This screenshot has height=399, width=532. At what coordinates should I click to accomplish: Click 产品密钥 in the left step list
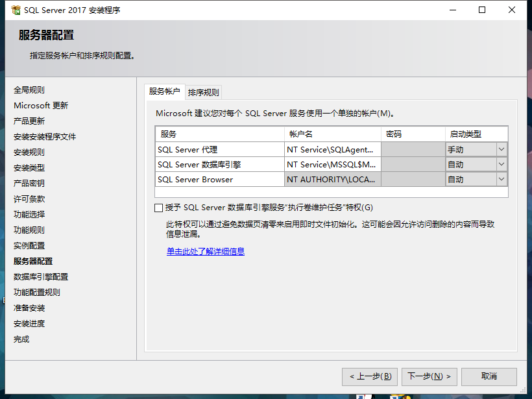coord(29,183)
